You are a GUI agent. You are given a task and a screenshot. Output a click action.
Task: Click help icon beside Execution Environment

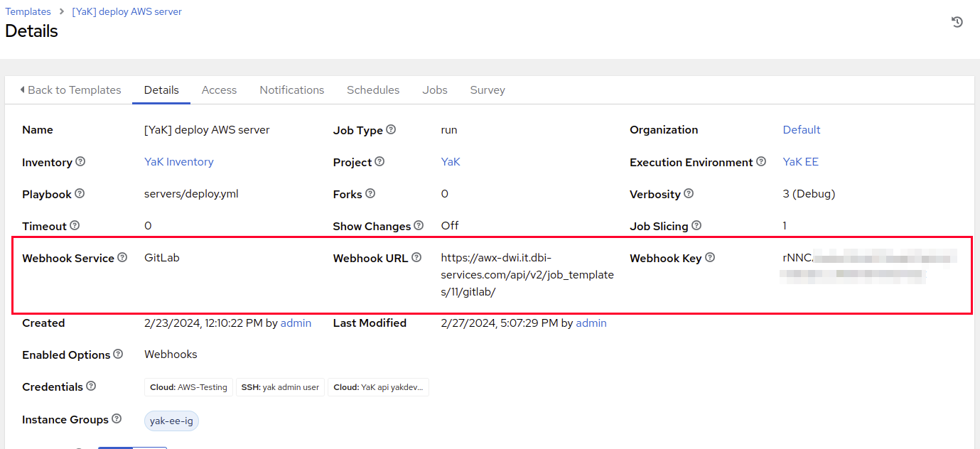coord(761,162)
